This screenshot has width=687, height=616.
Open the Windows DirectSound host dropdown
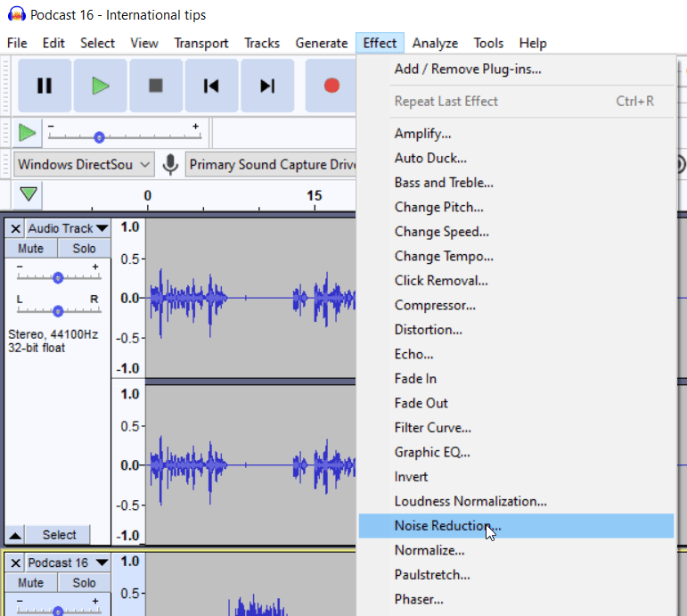[84, 164]
